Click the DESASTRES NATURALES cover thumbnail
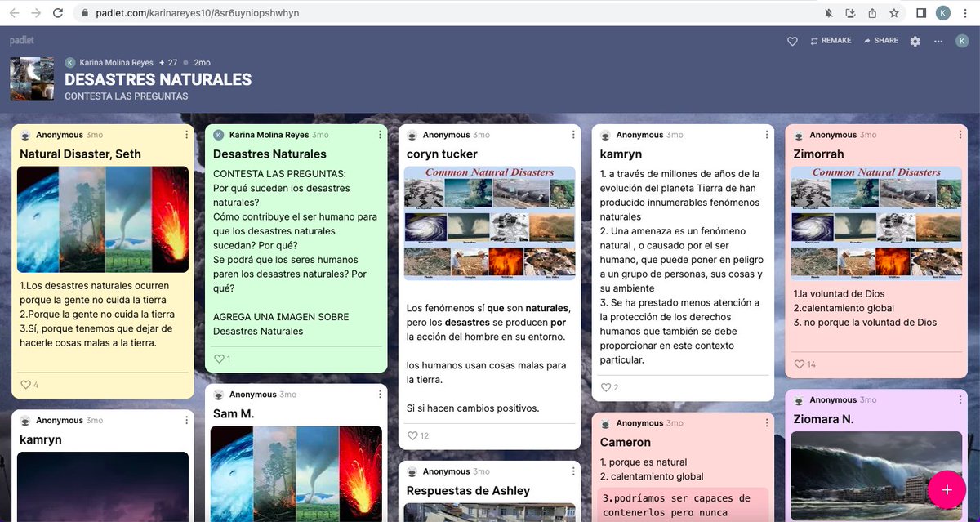The height and width of the screenshot is (522, 980). pos(32,79)
